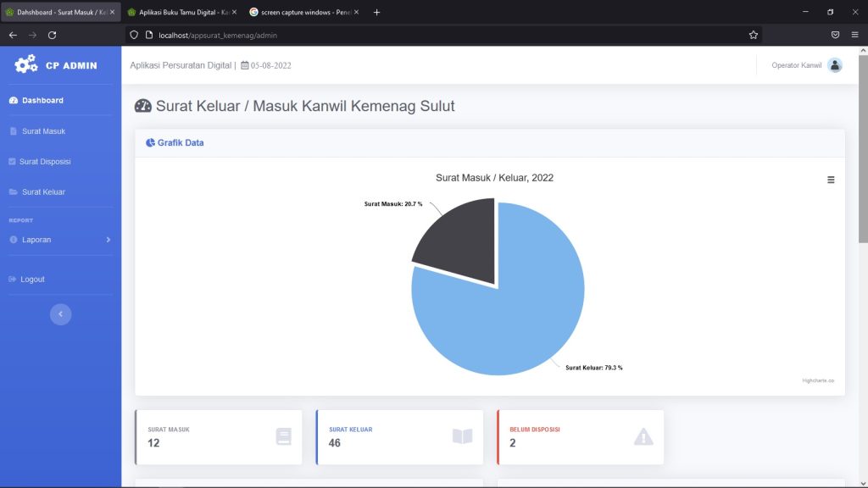Click the Surat Masuk card book icon

(283, 436)
